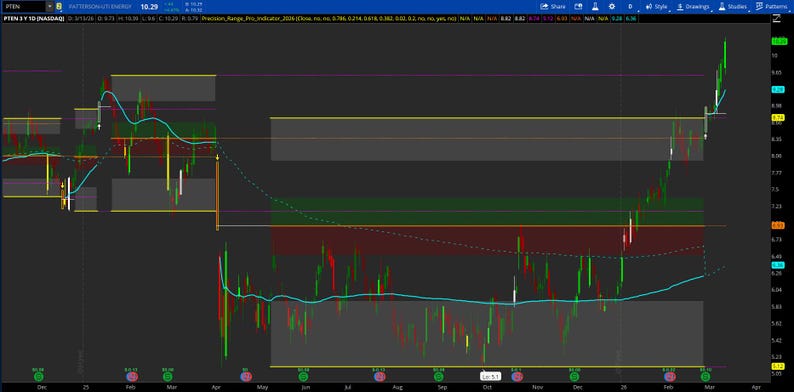Click the earnings icon between Oct and Nov
The height and width of the screenshot is (392, 794).
[517, 377]
